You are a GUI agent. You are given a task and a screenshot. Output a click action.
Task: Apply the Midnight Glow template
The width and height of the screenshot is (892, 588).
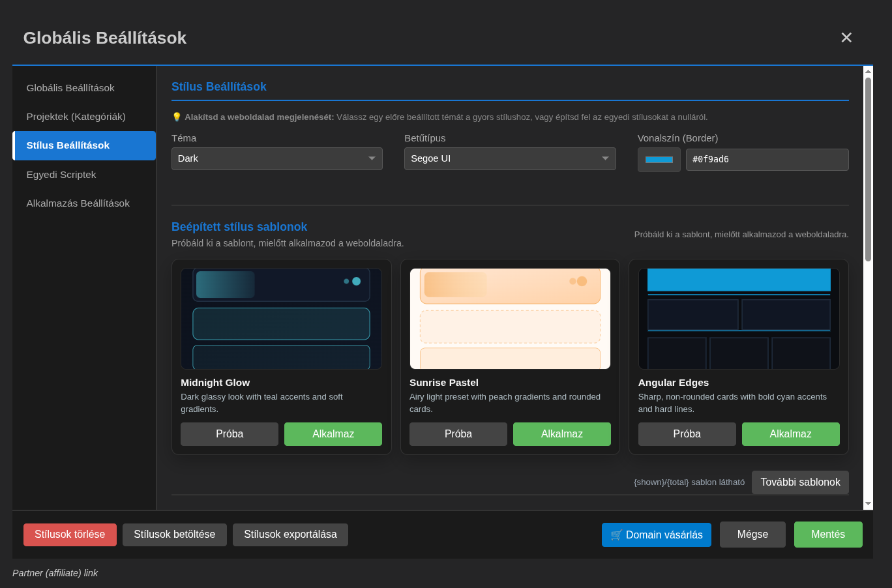click(x=333, y=434)
